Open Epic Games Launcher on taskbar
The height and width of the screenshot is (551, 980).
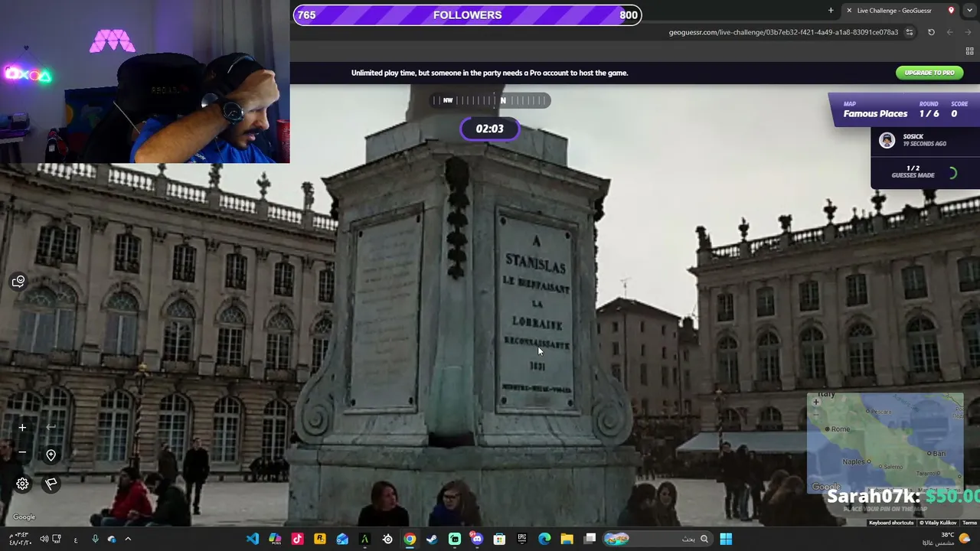point(522,539)
